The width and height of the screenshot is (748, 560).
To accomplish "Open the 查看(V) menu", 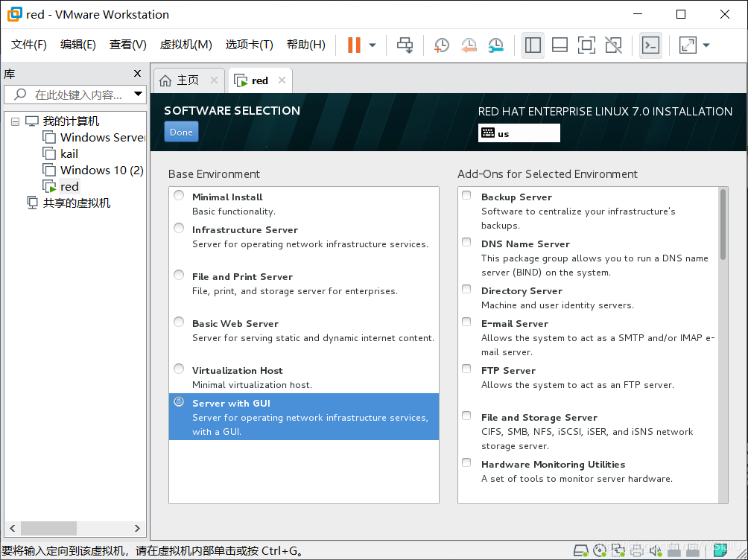I will (128, 45).
